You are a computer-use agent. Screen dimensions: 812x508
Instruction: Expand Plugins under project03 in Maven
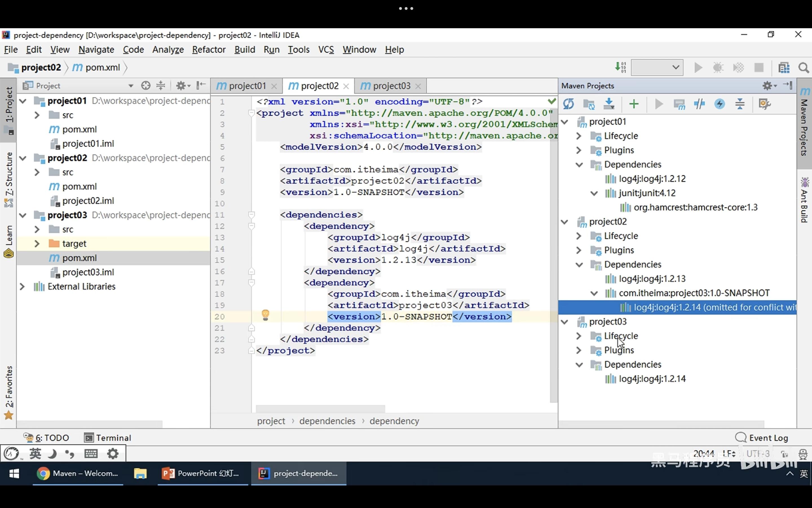pos(579,351)
